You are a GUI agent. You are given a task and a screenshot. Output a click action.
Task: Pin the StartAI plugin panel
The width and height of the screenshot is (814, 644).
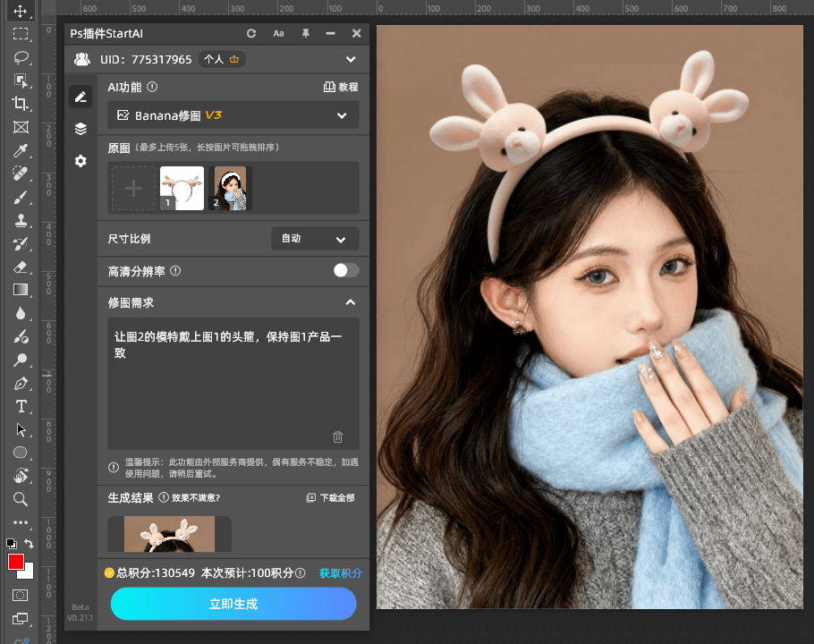coord(305,33)
